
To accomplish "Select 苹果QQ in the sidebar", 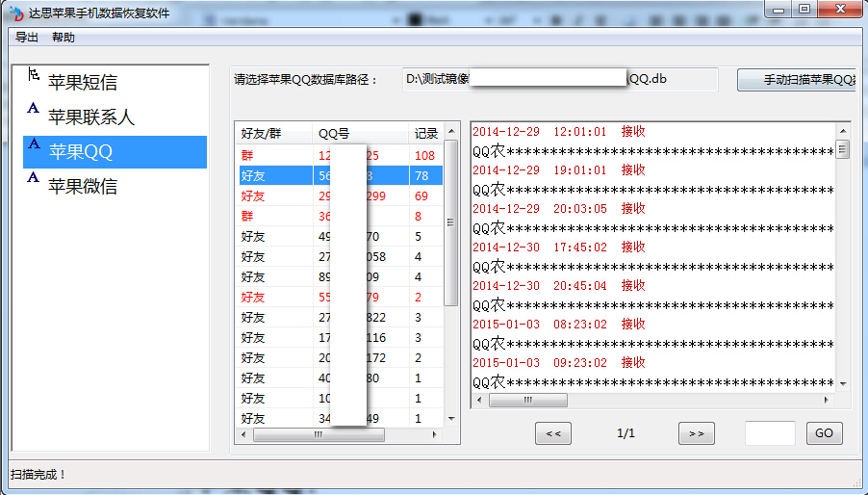I will [x=115, y=152].
